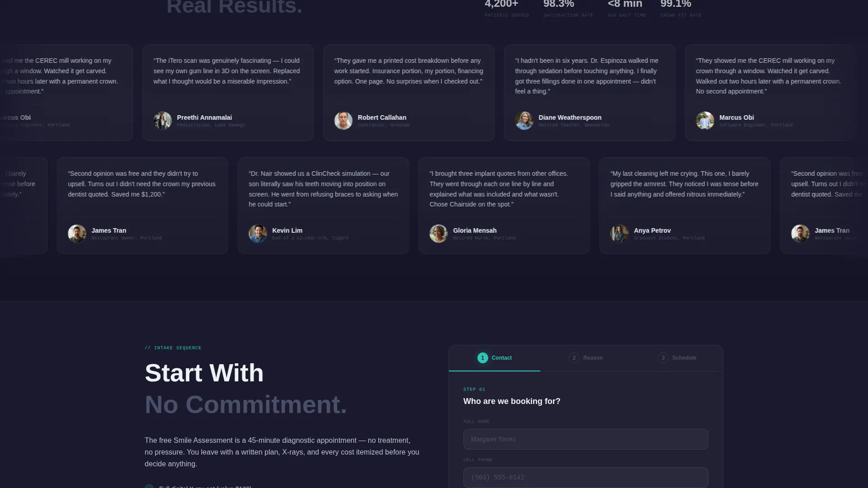Click "Retired Nurse, Portland" subtitle

[x=484, y=238]
